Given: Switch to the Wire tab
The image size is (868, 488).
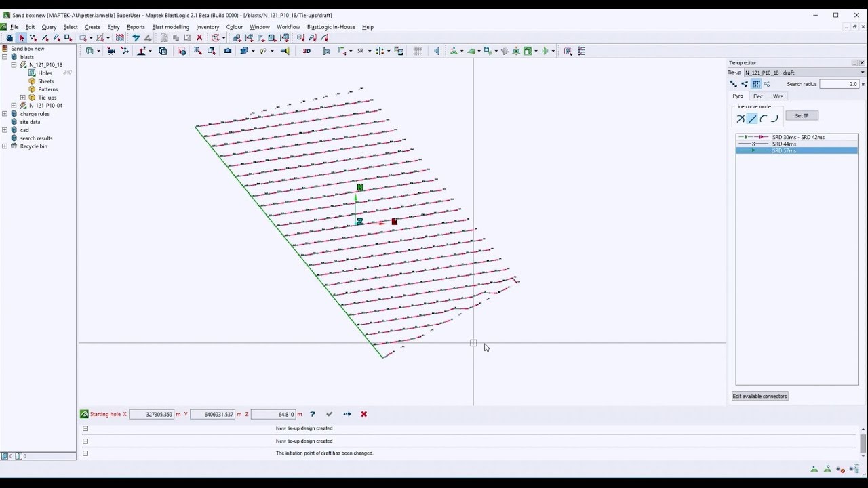Looking at the screenshot, I should point(778,96).
